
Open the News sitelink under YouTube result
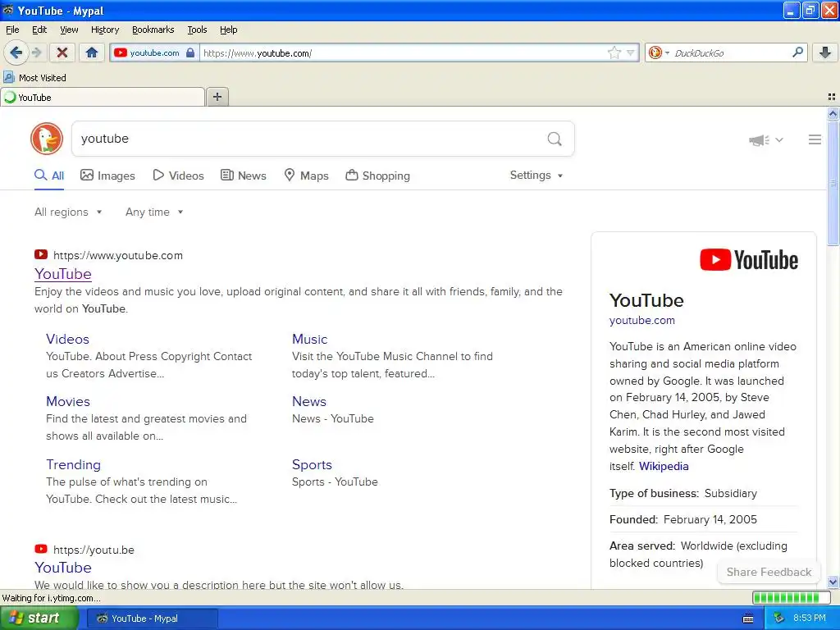(x=309, y=401)
